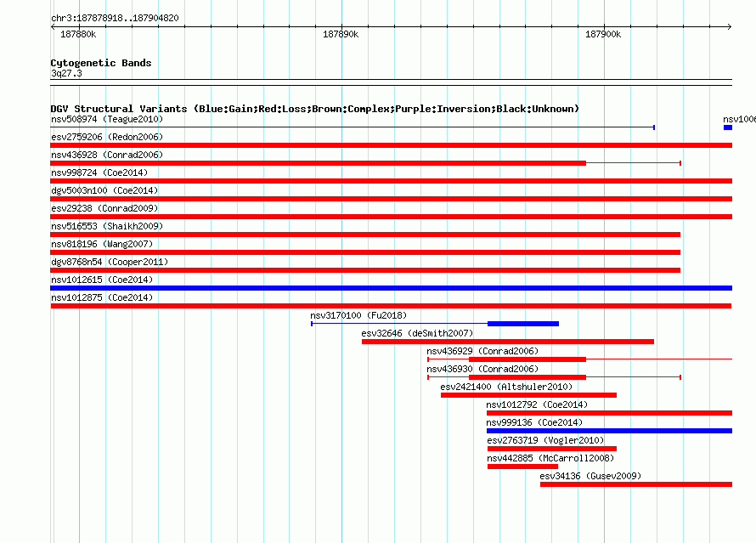Open the DGV Structural Variants track title
This screenshot has width=756, height=543.
(314, 109)
